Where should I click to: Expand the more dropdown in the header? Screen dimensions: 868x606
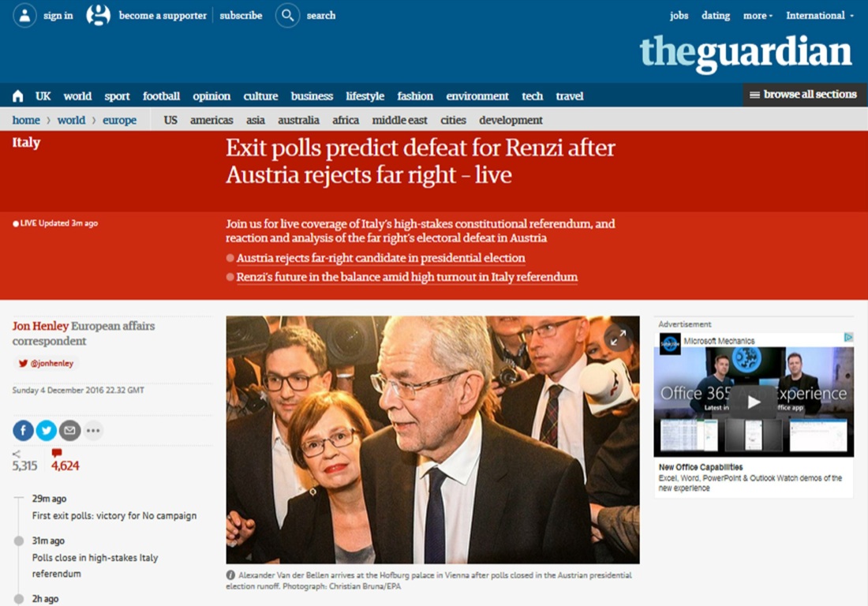click(758, 16)
